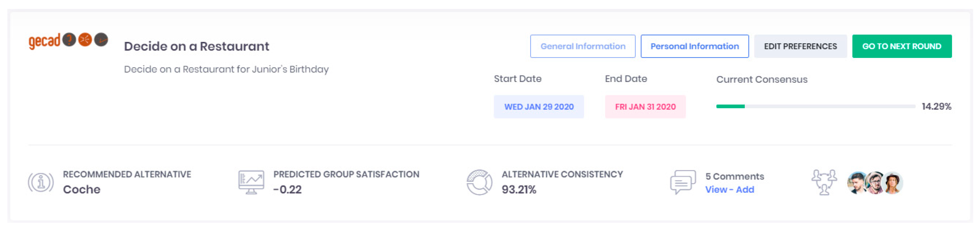Click the recommended alternative Coche
980x233 pixels.
click(x=82, y=189)
